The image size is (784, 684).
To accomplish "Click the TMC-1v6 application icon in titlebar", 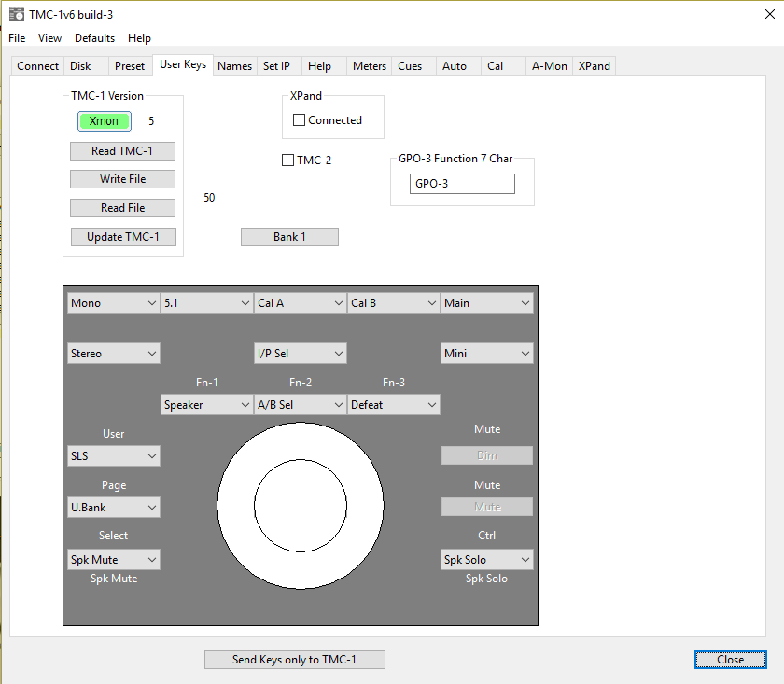I will tap(16, 14).
